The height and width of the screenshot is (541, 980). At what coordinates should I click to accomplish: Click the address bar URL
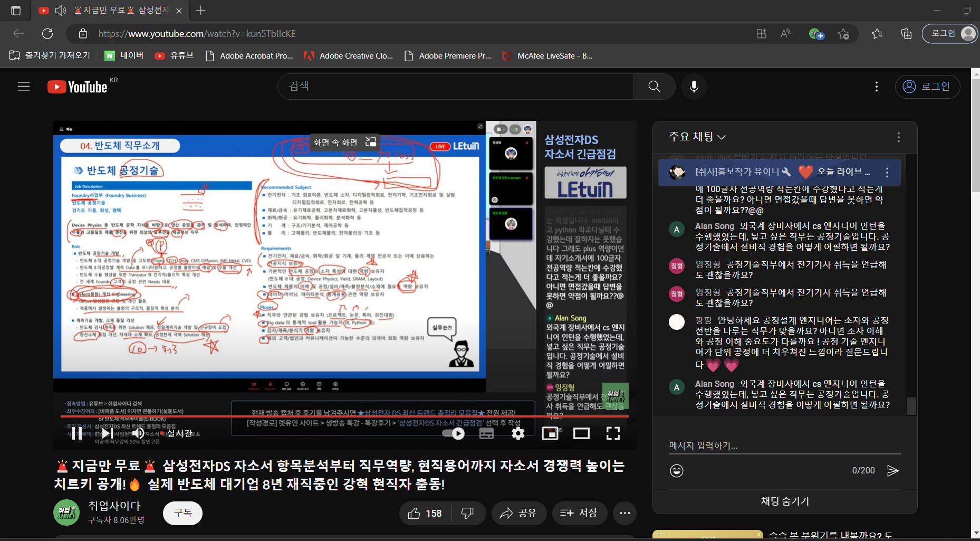click(197, 34)
